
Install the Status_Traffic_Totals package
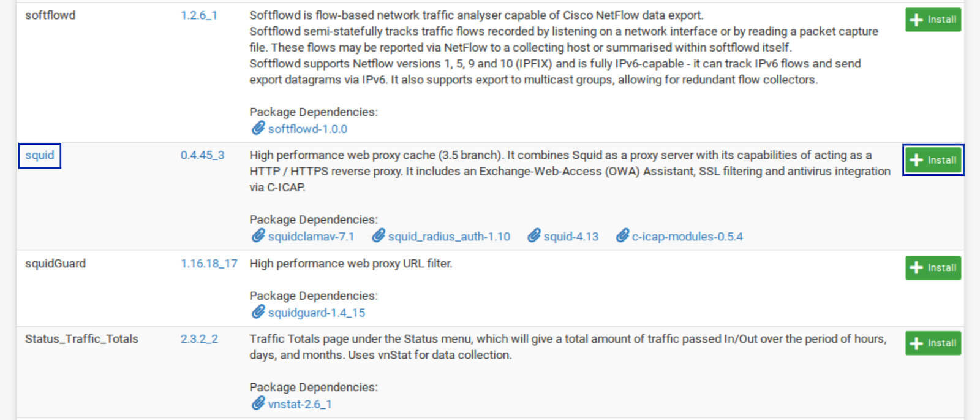[x=933, y=343]
